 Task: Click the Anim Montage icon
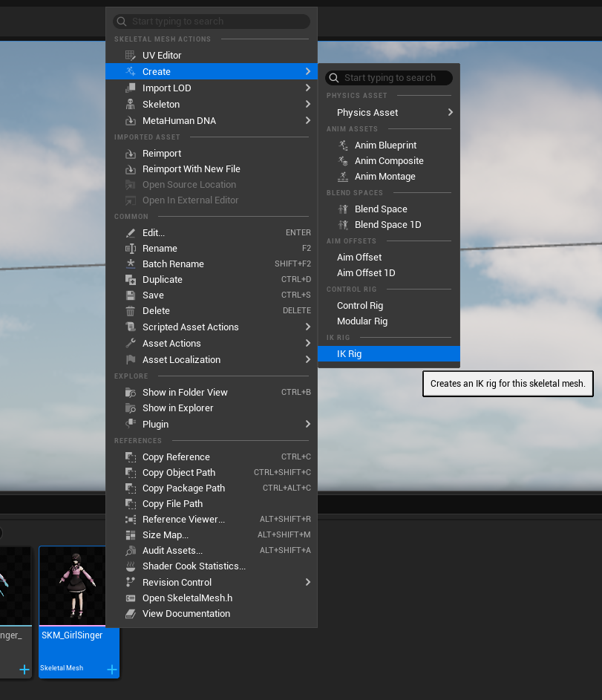click(343, 177)
